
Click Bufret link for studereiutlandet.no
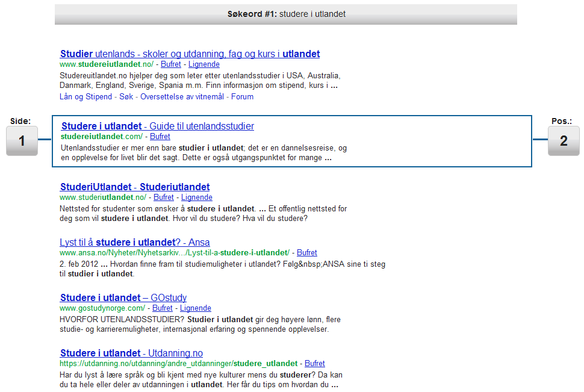coord(171,64)
